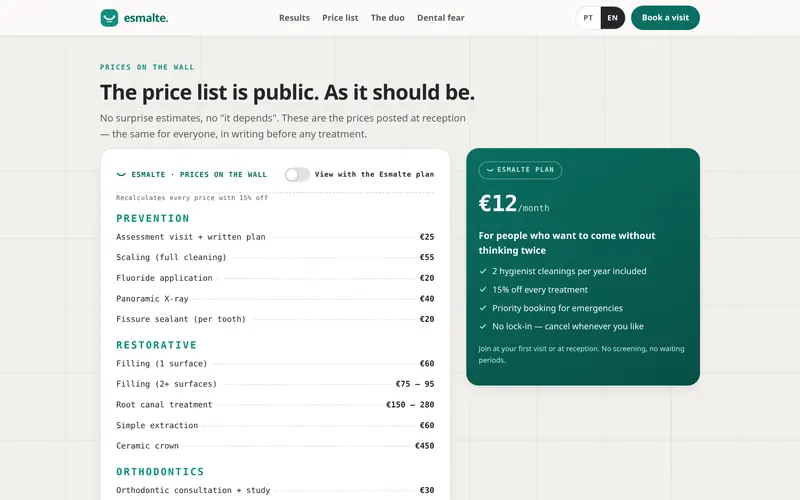The image size is (800, 500).
Task: Click the RESTORATIVE section heading
Action: click(x=156, y=345)
